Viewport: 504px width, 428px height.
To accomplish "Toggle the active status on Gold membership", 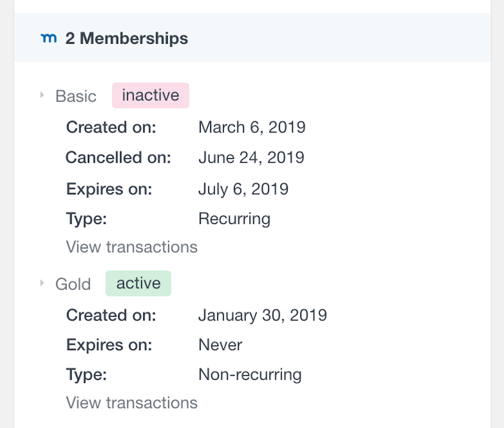I will click(138, 283).
